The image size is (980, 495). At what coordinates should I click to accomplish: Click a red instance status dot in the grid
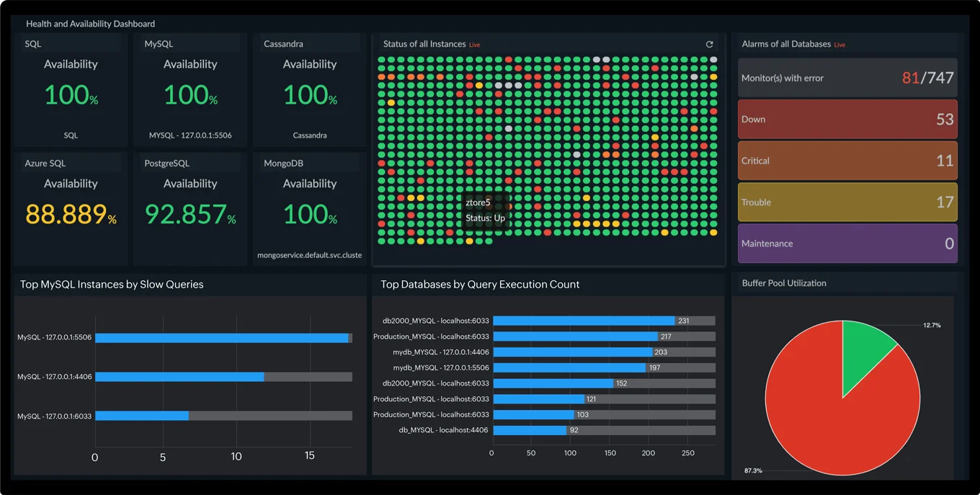[509, 58]
